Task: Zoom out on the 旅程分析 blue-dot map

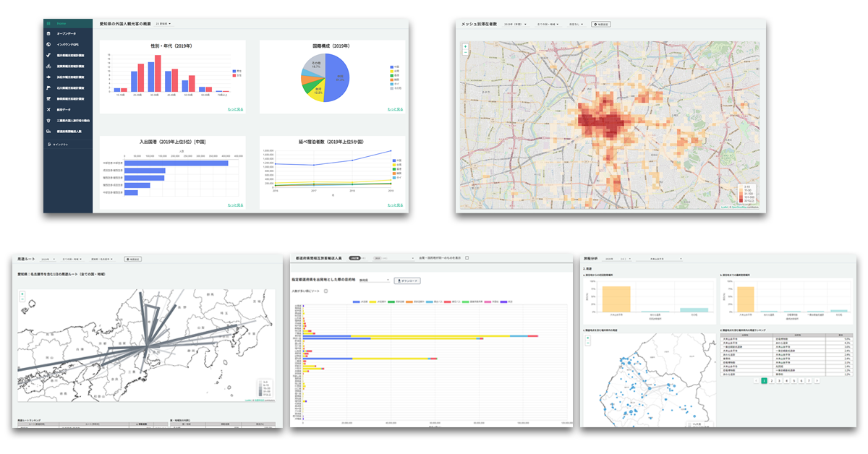Action: (x=587, y=343)
